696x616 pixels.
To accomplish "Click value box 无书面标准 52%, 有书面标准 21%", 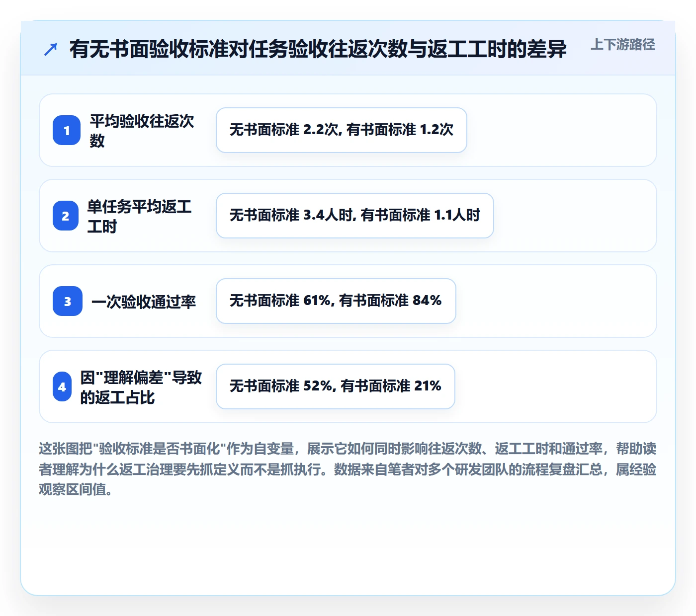I will coord(336,386).
